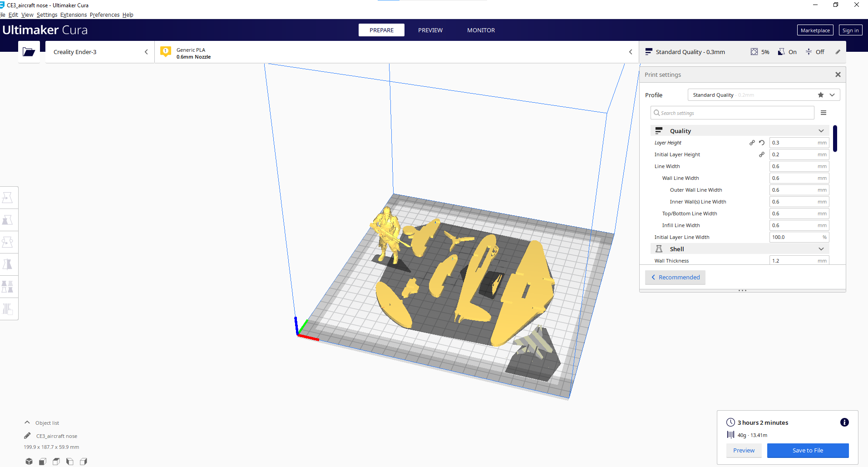
Task: Open the Help menu
Action: coord(128,15)
